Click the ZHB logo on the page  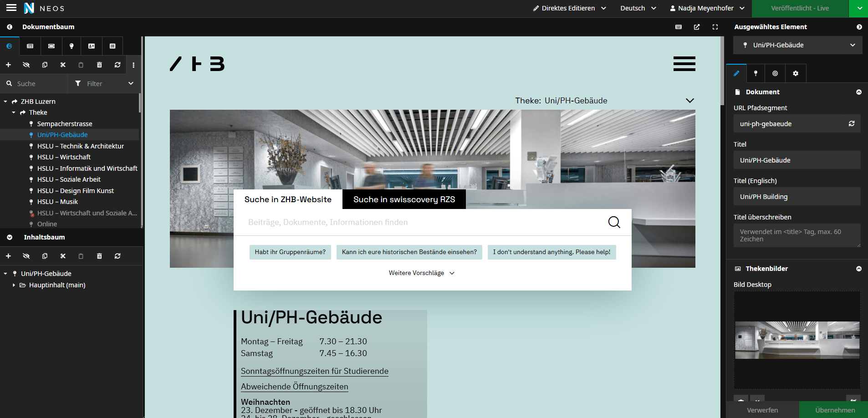pos(197,64)
